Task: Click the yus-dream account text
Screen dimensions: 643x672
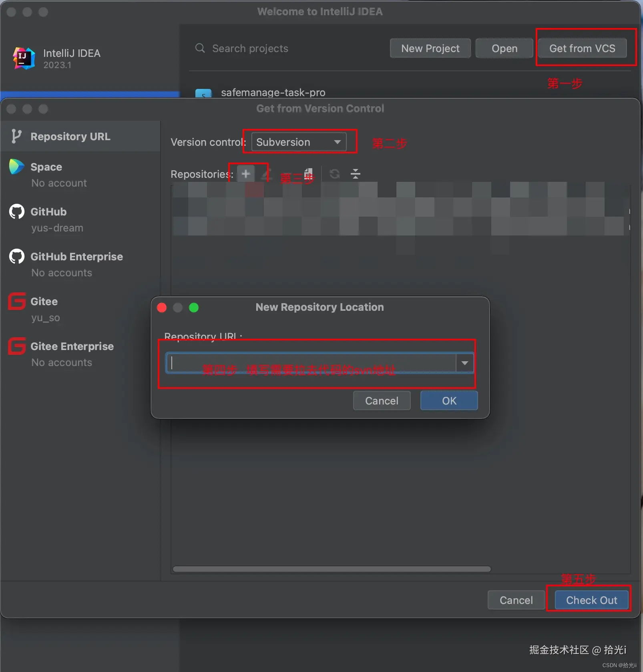Action: pyautogui.click(x=57, y=228)
